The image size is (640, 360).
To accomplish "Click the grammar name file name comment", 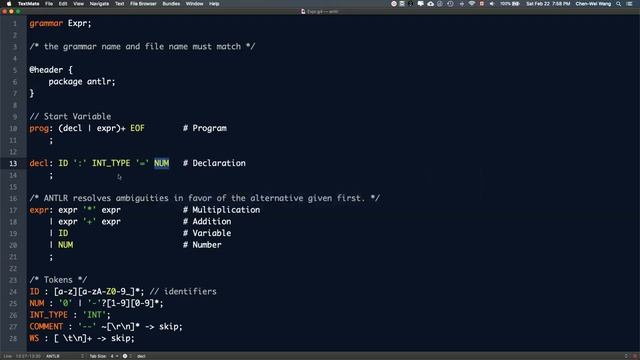I will point(142,47).
